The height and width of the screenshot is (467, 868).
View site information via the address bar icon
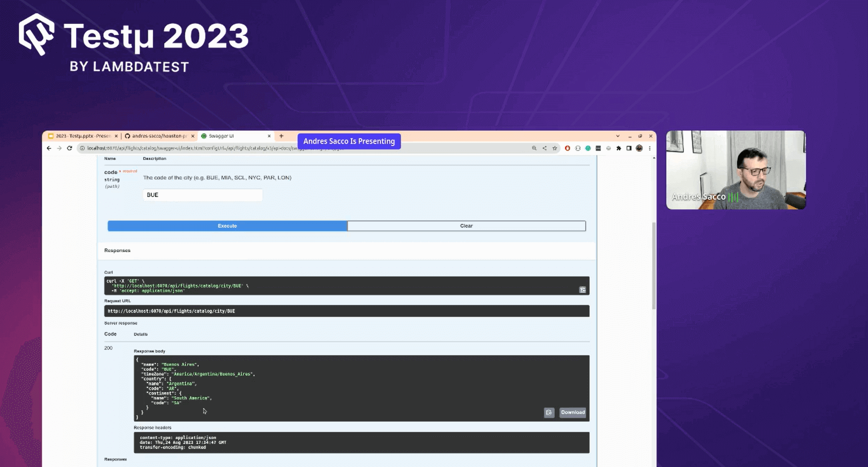tap(81, 148)
